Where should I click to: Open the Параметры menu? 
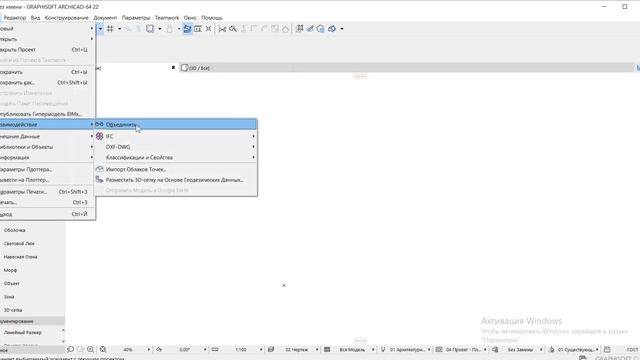136,18
